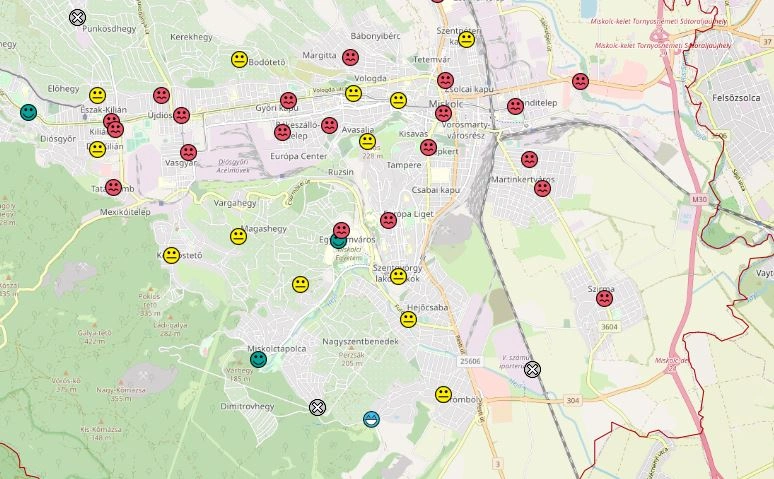
Task: Select the red sad face at Vasgyár
Action: click(188, 152)
